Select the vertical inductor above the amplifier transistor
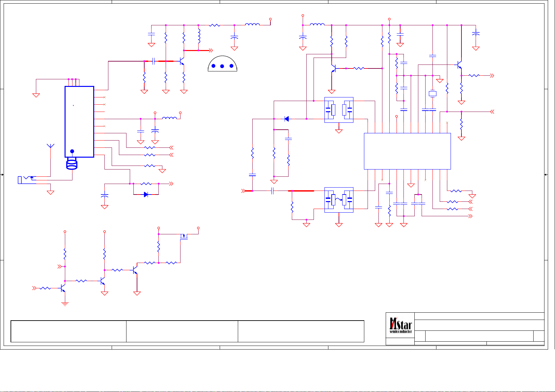 point(199,36)
